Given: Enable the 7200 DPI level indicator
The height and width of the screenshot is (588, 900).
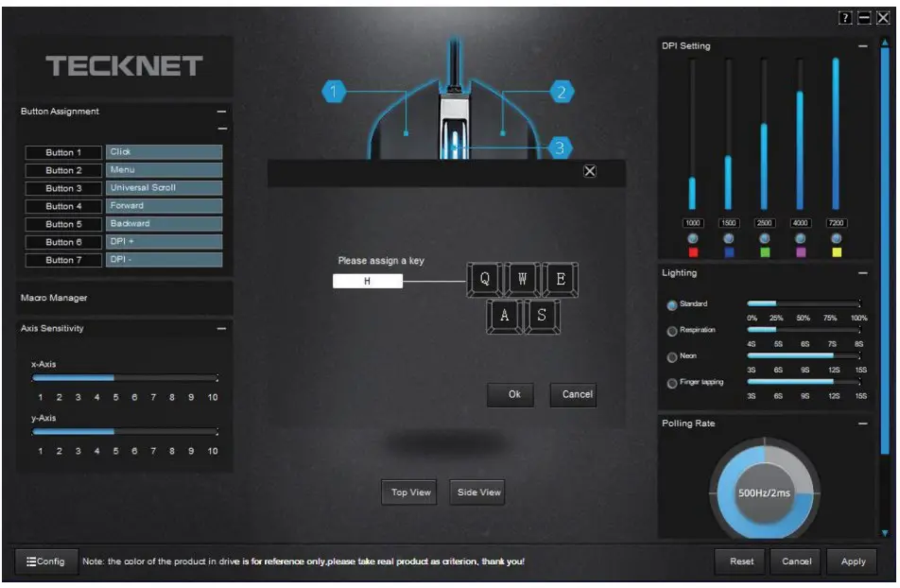Looking at the screenshot, I should 837,237.
